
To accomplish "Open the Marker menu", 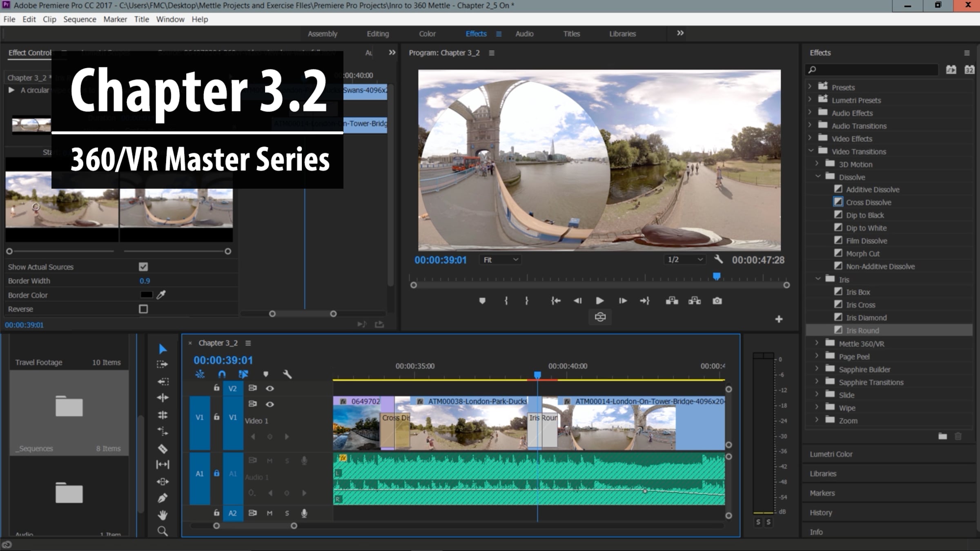I will (x=115, y=19).
